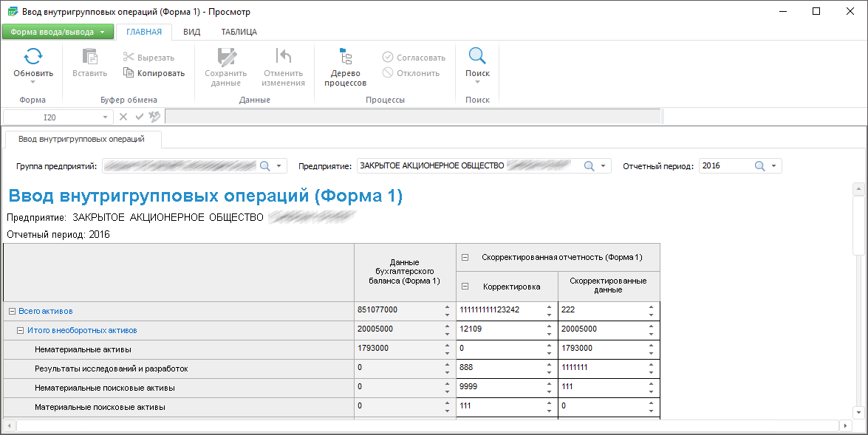Switch to the ВИД ribbon tab

tap(191, 32)
